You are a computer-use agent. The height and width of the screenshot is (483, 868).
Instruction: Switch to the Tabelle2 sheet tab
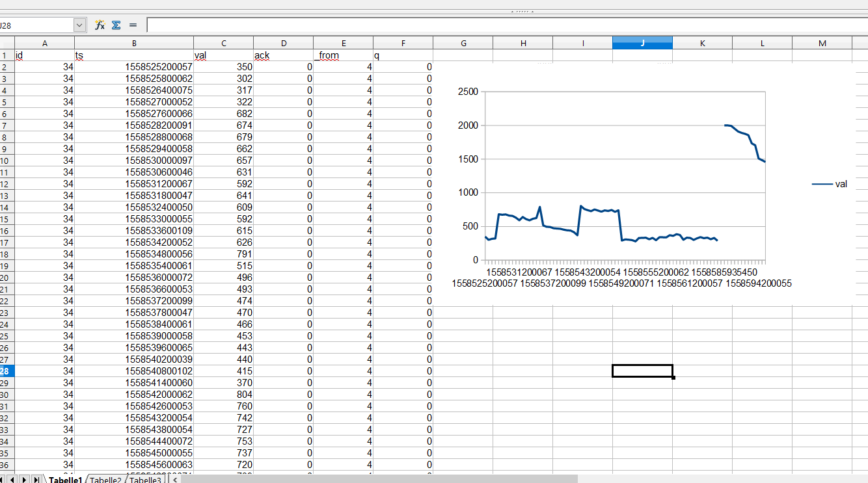coord(106,480)
